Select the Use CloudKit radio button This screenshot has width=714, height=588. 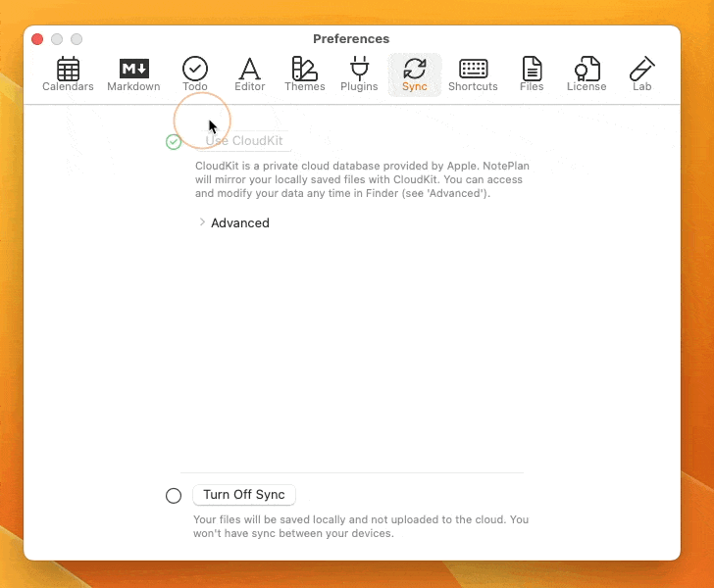(174, 142)
